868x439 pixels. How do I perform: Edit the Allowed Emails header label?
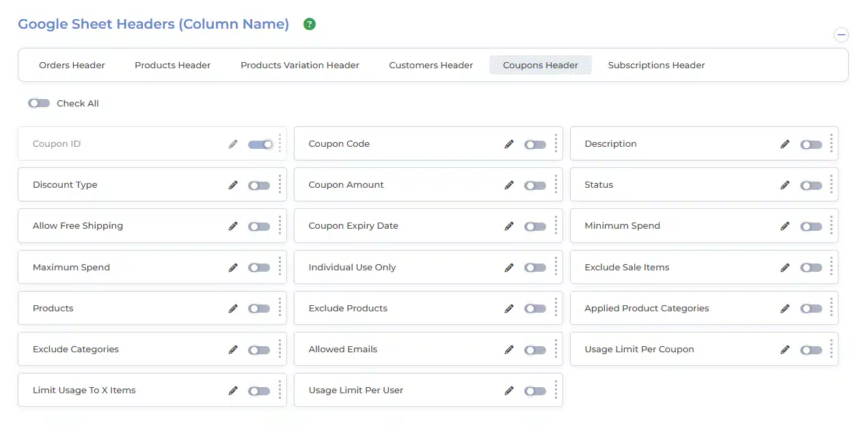tap(508, 350)
